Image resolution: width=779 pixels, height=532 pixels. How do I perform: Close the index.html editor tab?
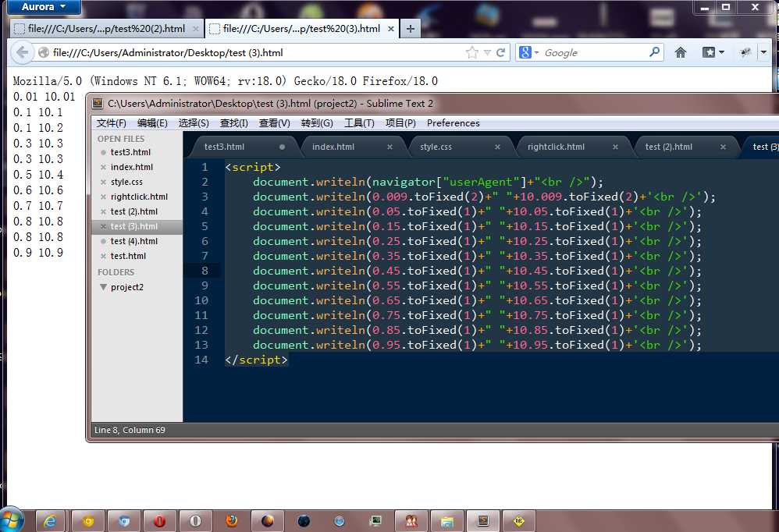coord(390,147)
